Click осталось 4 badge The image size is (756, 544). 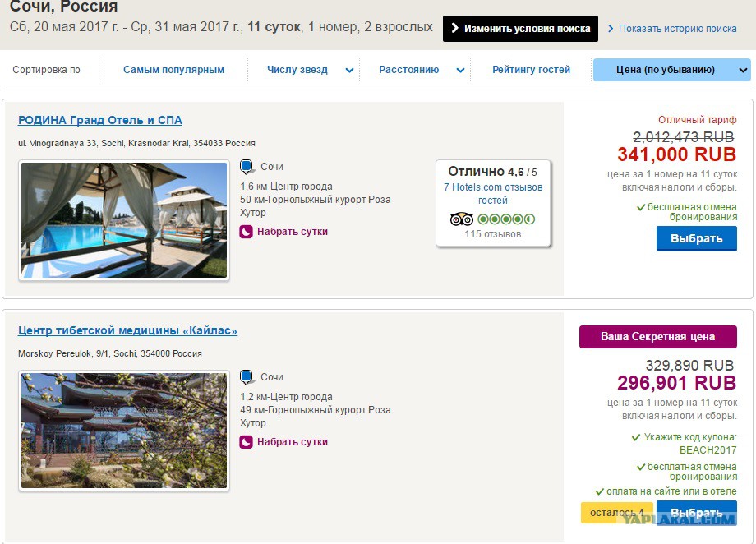617,513
